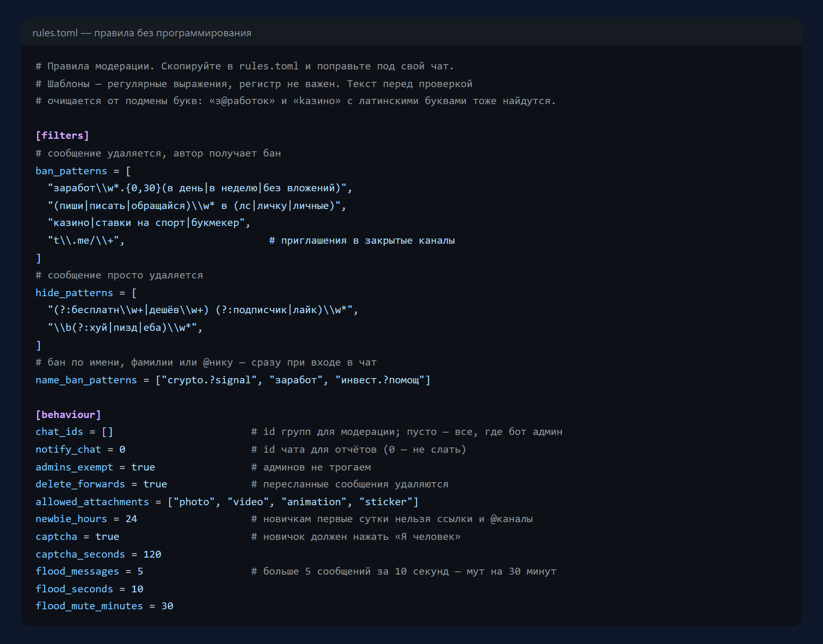Click the comment 'сообщение просто удаляется'

click(119, 275)
